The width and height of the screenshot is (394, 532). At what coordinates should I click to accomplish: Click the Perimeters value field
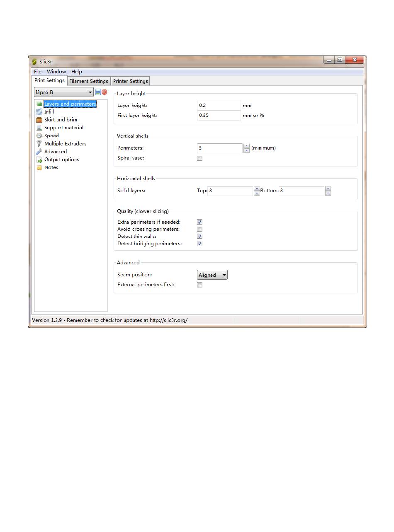220,148
